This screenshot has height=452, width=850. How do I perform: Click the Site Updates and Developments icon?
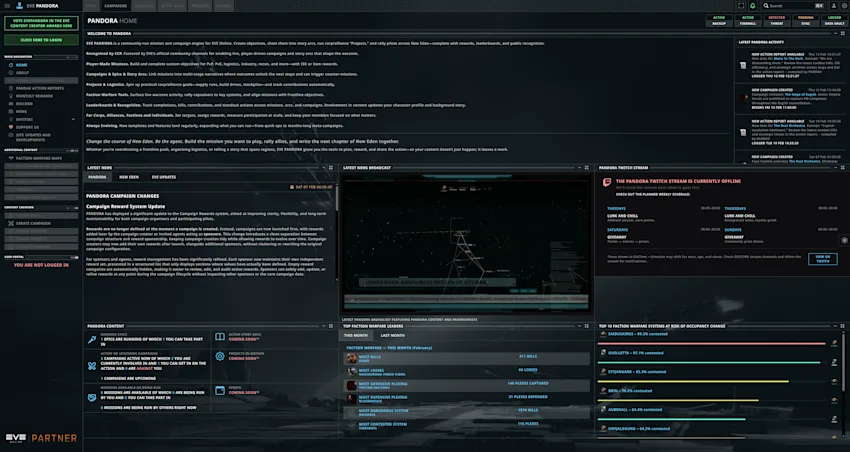[x=11, y=135]
